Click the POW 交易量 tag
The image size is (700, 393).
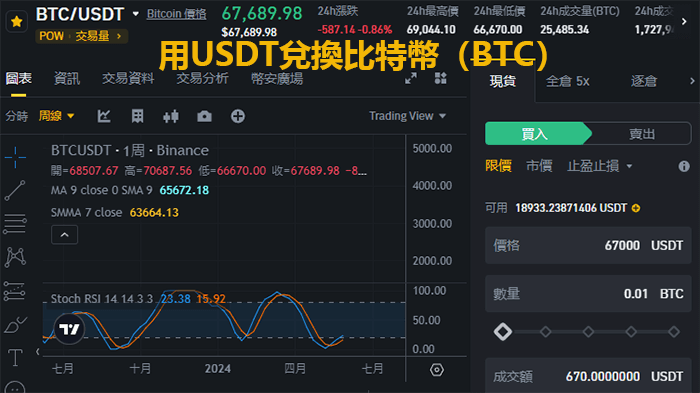click(x=81, y=36)
